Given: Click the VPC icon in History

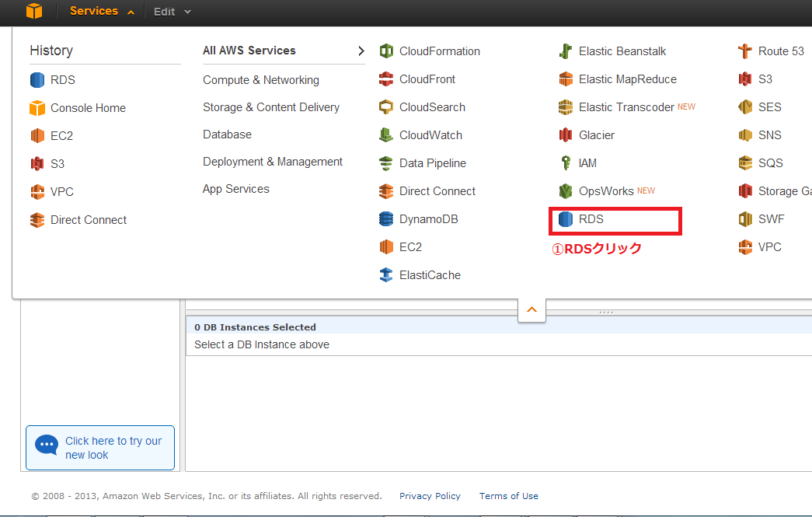Looking at the screenshot, I should tap(37, 192).
